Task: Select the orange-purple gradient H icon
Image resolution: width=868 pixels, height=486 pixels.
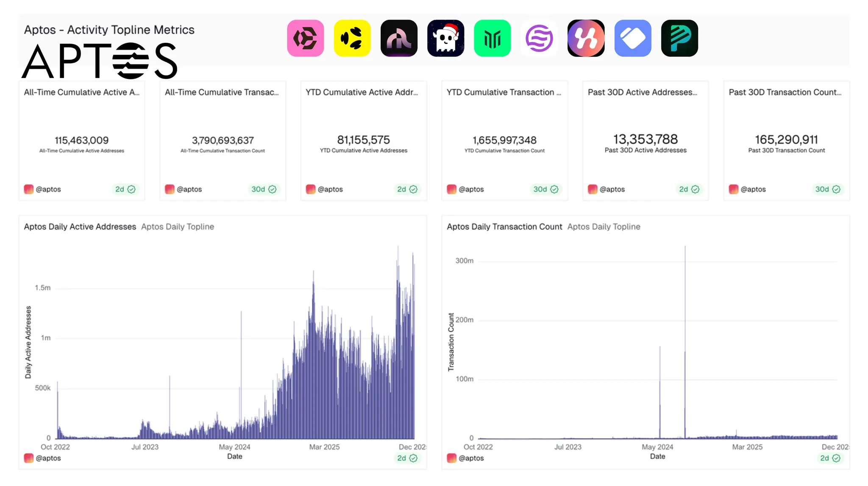Action: pyautogui.click(x=586, y=38)
